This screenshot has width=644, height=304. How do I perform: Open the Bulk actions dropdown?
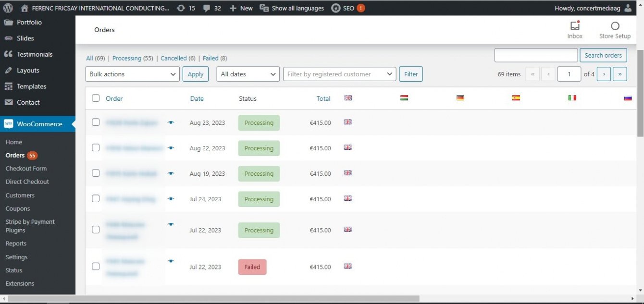(133, 74)
